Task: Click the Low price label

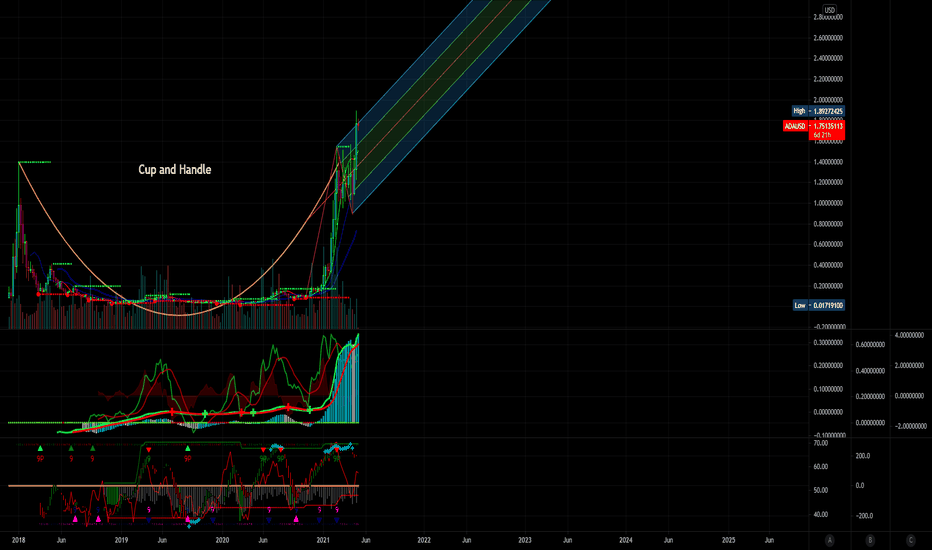Action: pyautogui.click(x=800, y=305)
